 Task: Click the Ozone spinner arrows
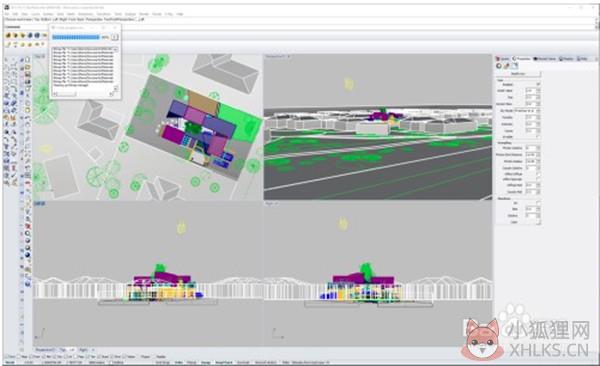coord(538,131)
